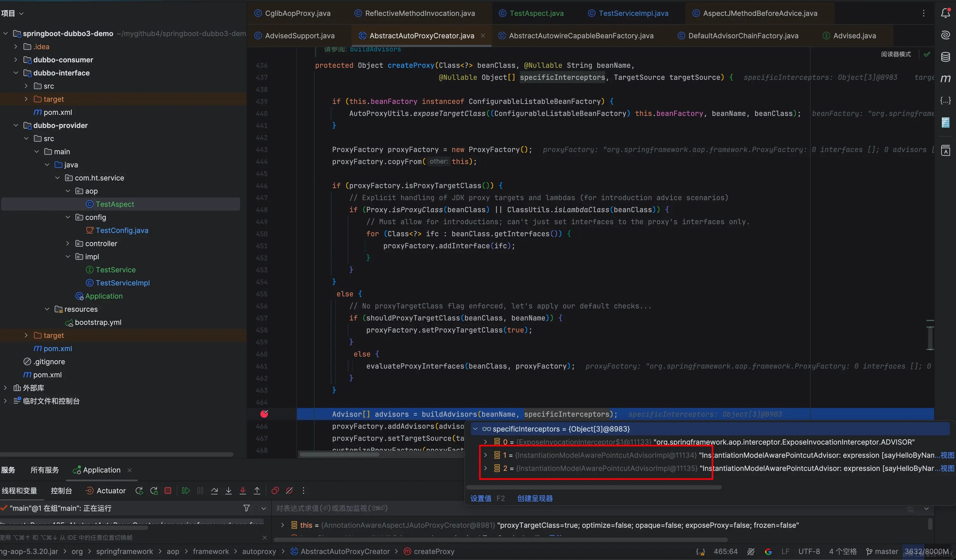Open the Database tool window icon
This screenshot has height=560, width=956.
click(945, 57)
